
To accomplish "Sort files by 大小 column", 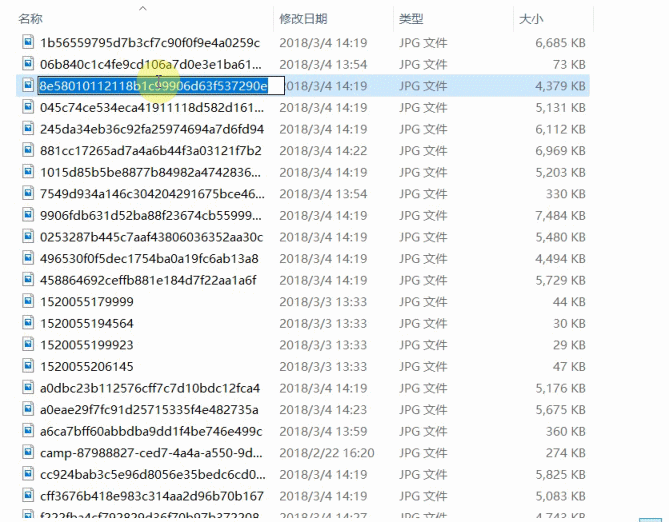I will pos(531,19).
